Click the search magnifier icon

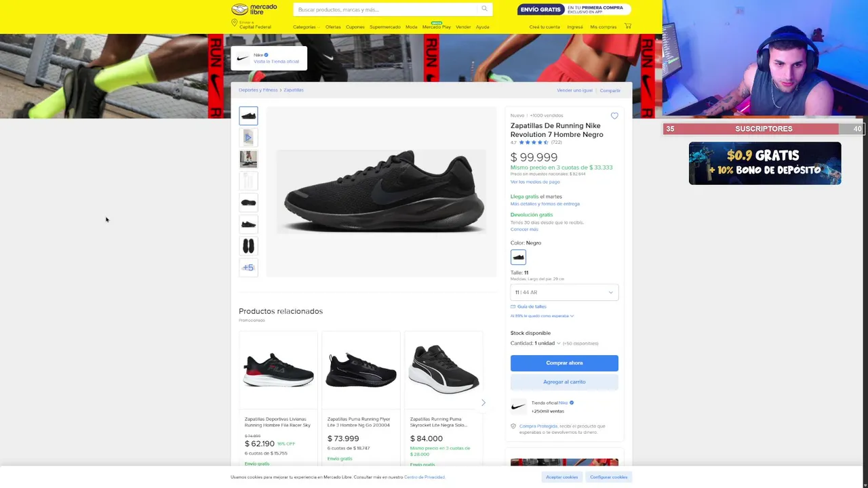click(x=484, y=9)
